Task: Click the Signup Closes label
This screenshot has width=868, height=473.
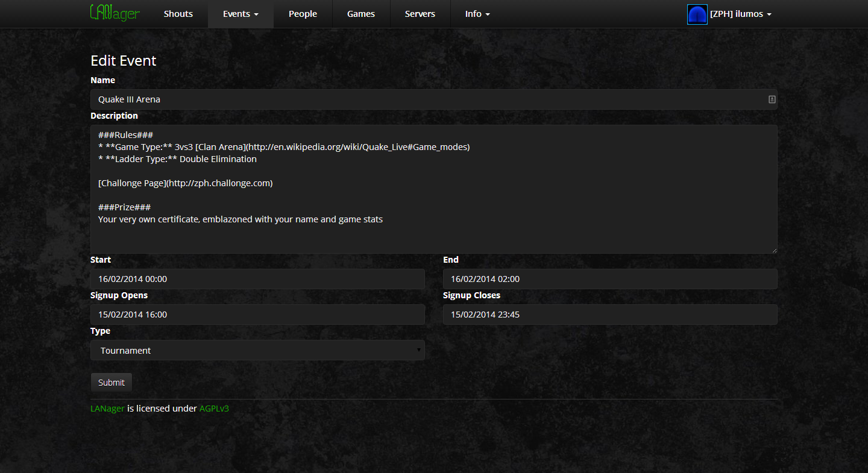Action: click(471, 295)
